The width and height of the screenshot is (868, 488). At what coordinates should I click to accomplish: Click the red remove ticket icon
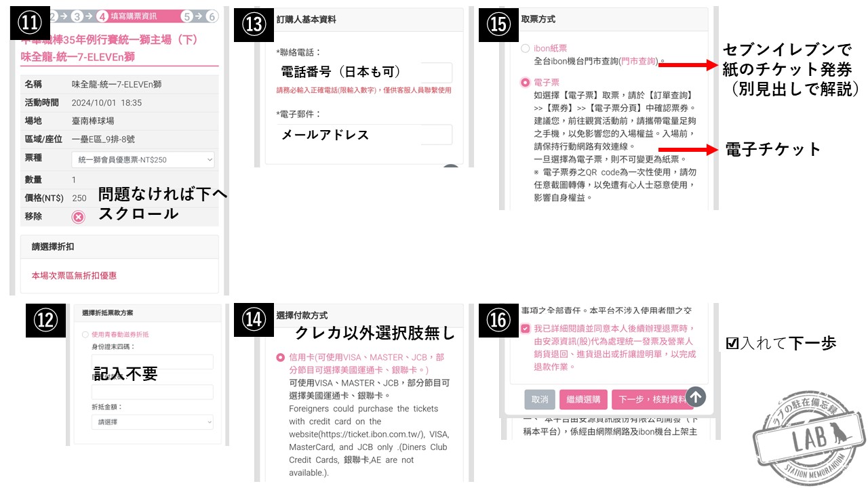(x=79, y=217)
